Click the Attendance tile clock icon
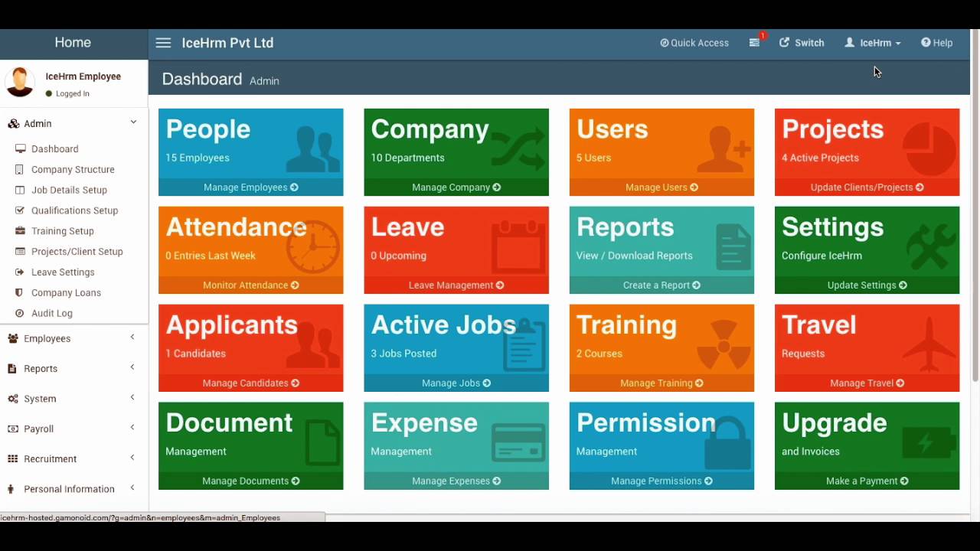This screenshot has width=980, height=551. 312,248
